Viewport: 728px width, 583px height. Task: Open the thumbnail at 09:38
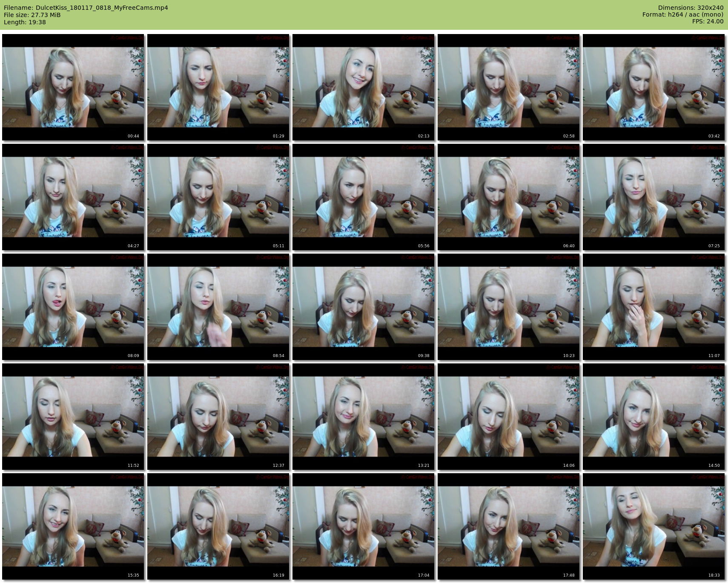[x=364, y=307]
